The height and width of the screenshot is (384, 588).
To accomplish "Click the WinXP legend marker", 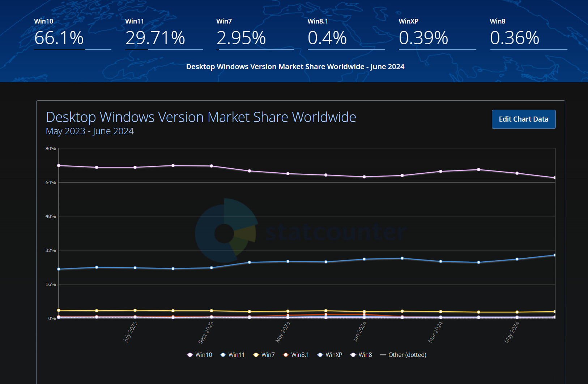I will click(x=320, y=355).
